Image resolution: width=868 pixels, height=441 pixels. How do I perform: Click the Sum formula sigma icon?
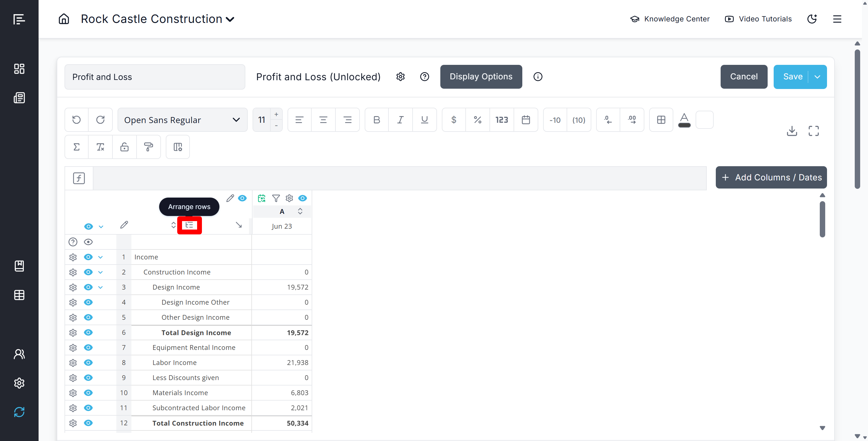77,147
